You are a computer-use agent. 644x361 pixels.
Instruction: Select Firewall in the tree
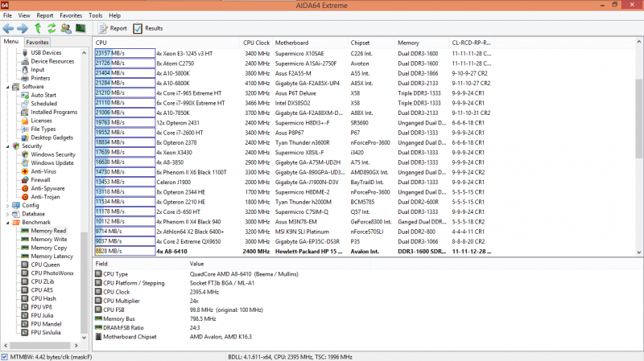click(40, 179)
